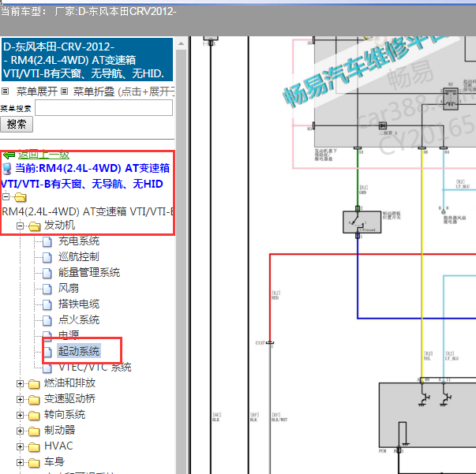Expand the 燃油和排放 folder
Viewport: 476px width, 474px height.
point(20,383)
